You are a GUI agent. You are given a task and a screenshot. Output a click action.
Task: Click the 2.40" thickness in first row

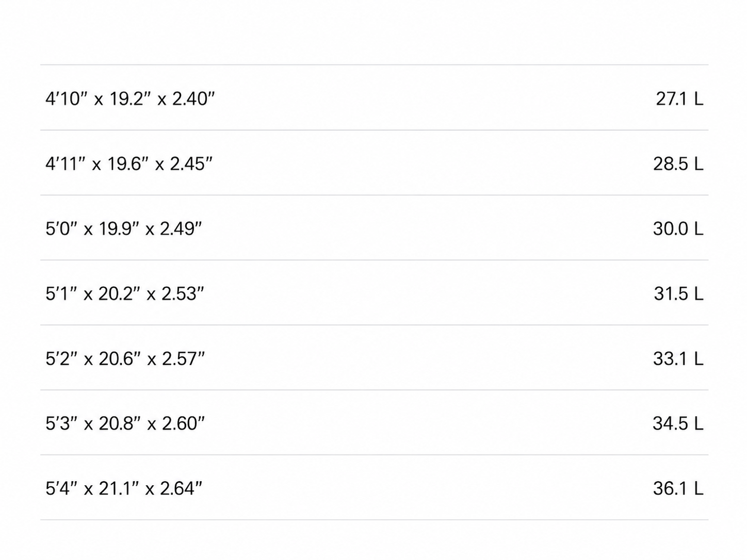193,98
